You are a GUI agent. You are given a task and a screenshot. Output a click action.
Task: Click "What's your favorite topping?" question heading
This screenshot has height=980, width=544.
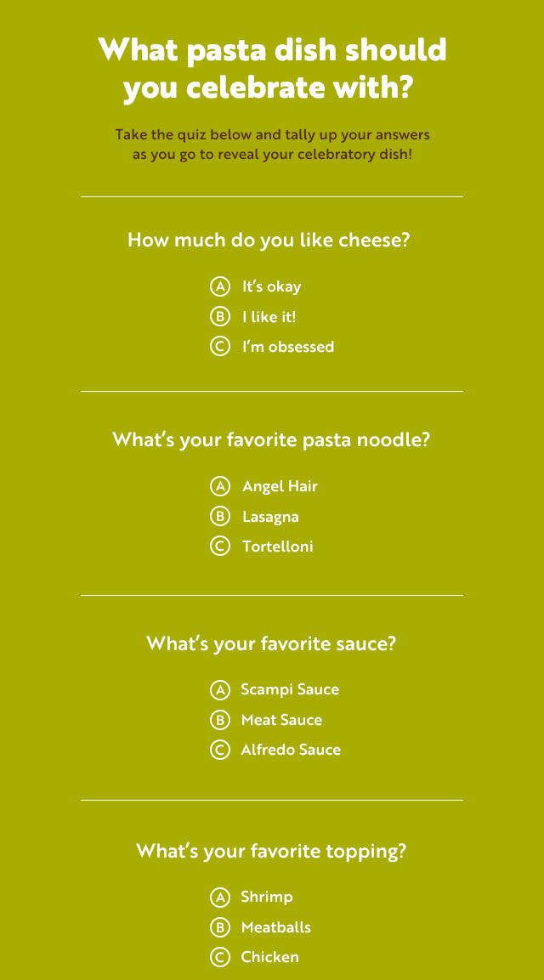[x=271, y=851]
